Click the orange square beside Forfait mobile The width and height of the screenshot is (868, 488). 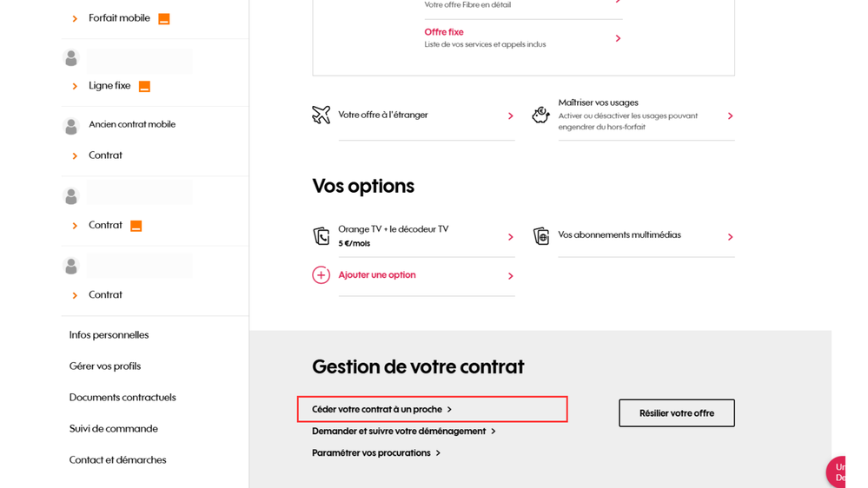163,18
